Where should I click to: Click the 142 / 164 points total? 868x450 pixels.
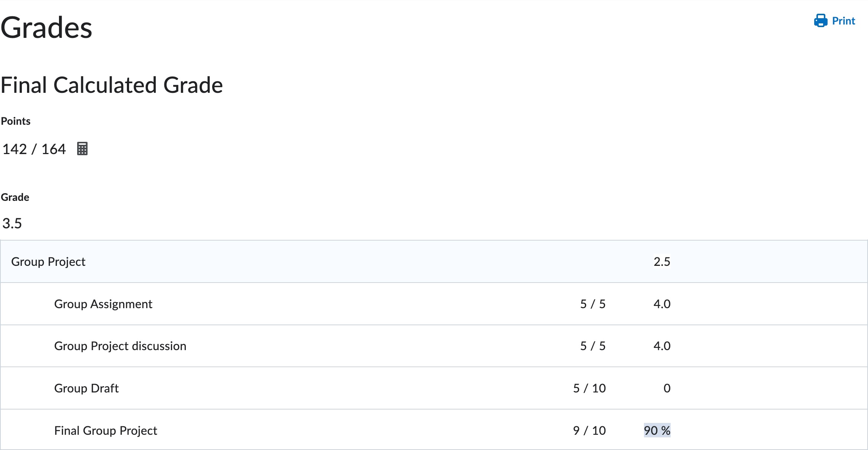(x=34, y=149)
